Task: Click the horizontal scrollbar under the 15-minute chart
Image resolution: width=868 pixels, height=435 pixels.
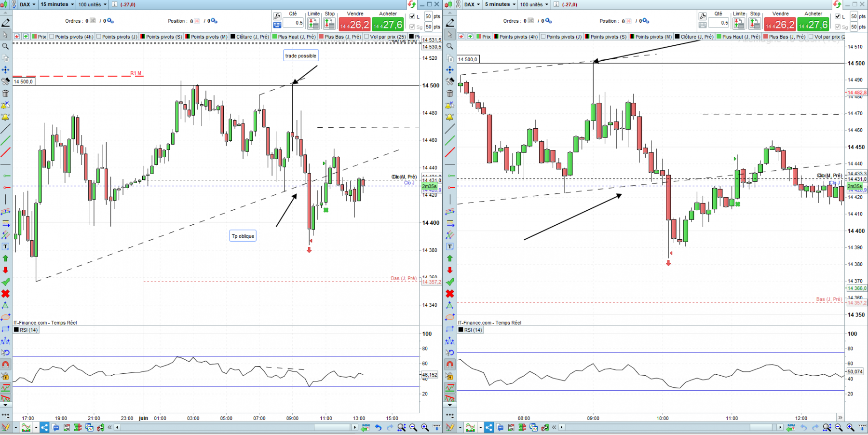Action: 236,427
